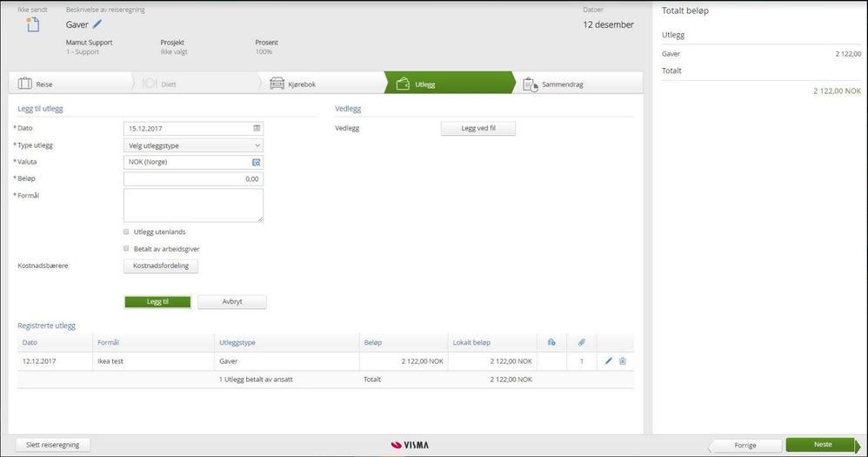Click Slett reiseregning button

pos(52,445)
